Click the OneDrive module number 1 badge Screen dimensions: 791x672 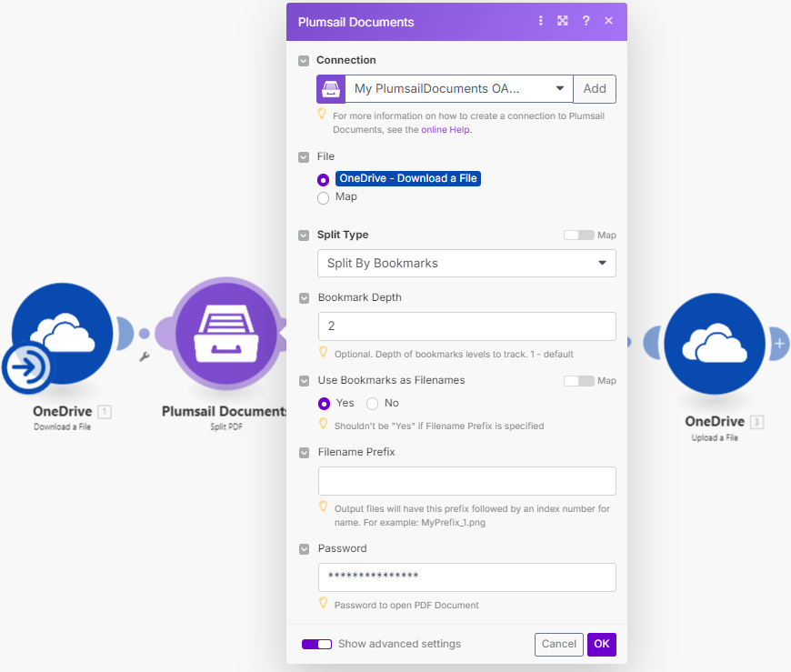[x=105, y=412]
